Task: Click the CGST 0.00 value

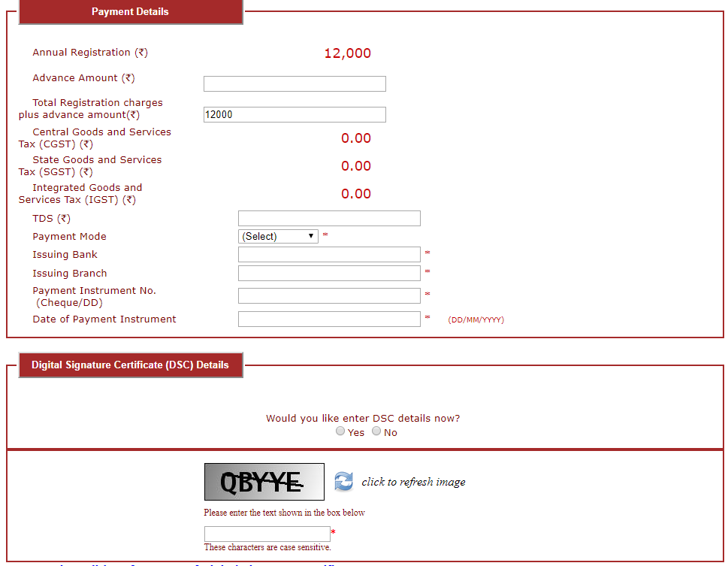Action: (x=356, y=138)
